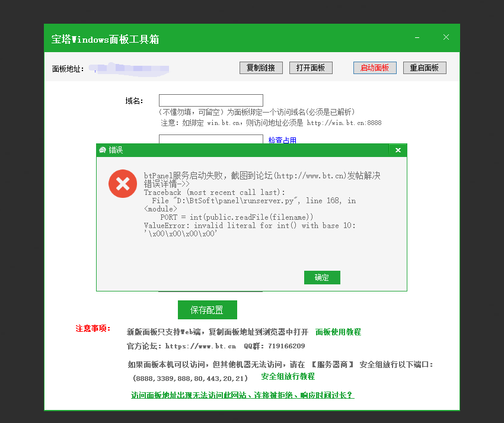Click the port list (8888,3389,888,80,443,20,21)
Screen dimensions: 504x423
tap(190, 379)
